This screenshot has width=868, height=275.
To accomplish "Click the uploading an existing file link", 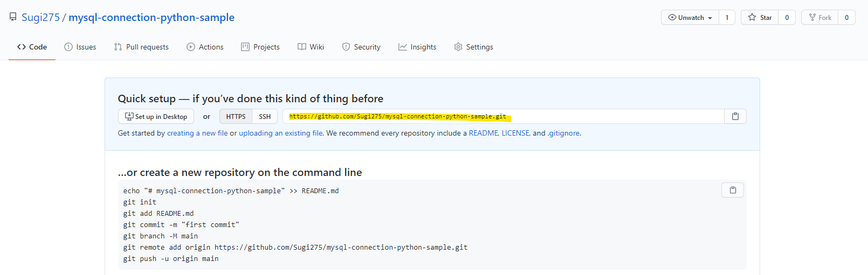I will point(281,133).
